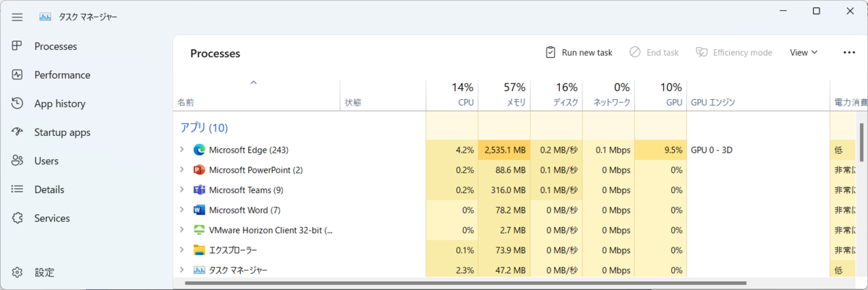Viewport: 868px width, 290px height.
Task: Click PowerPoint memory value 88.6 MB
Action: click(505, 170)
